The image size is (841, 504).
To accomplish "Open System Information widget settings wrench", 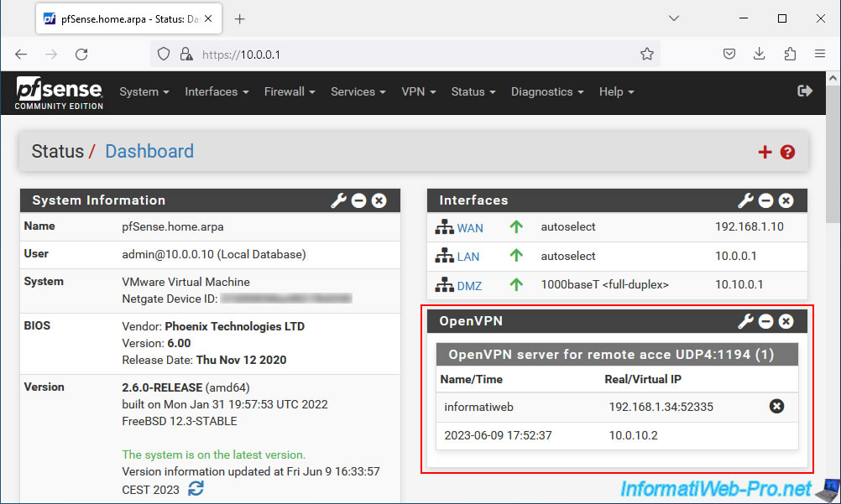I will click(x=338, y=200).
